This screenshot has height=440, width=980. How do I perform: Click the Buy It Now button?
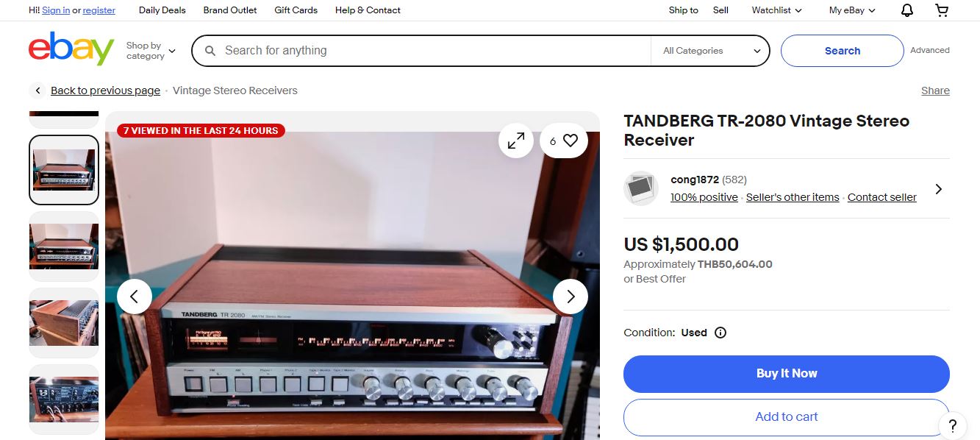pos(787,374)
